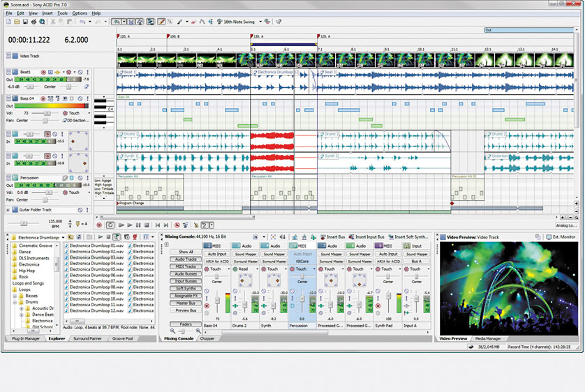The width and height of the screenshot is (585, 392).
Task: Open the Insert menu
Action: (47, 13)
